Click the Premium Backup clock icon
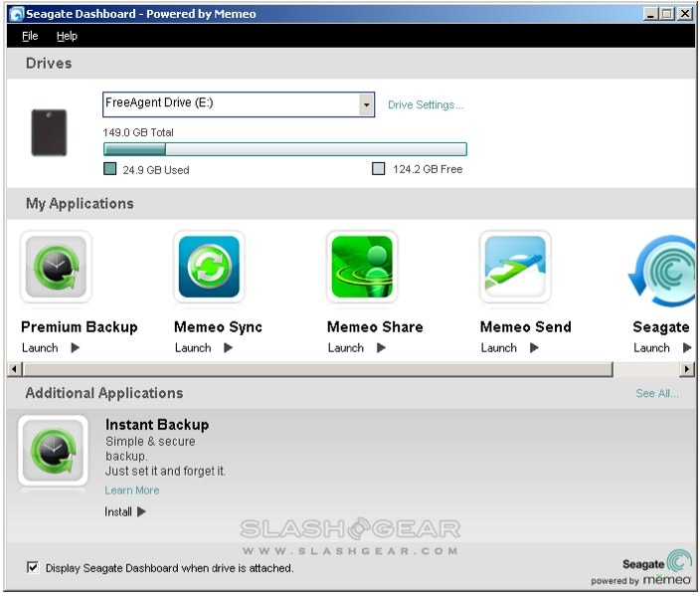 point(56,268)
